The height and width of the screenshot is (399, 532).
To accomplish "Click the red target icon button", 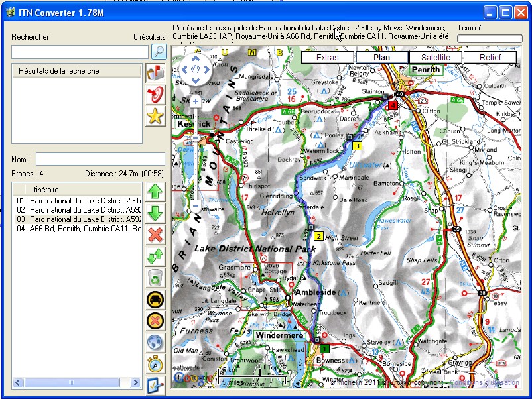I will coord(155,95).
